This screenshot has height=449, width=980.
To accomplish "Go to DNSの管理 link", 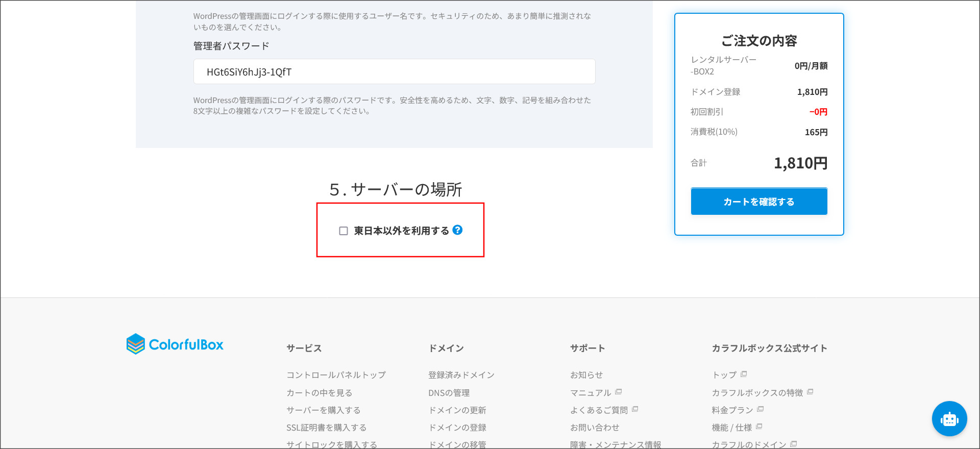I will 449,393.
